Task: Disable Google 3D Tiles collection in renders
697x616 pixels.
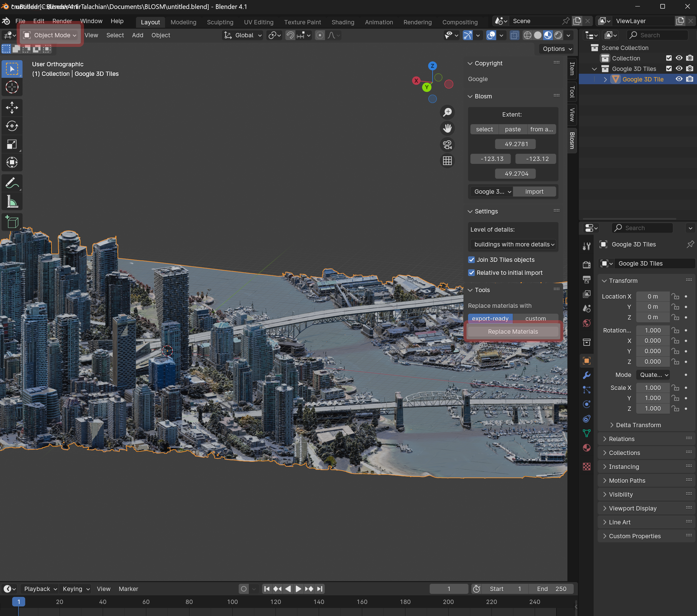Action: coord(690,68)
